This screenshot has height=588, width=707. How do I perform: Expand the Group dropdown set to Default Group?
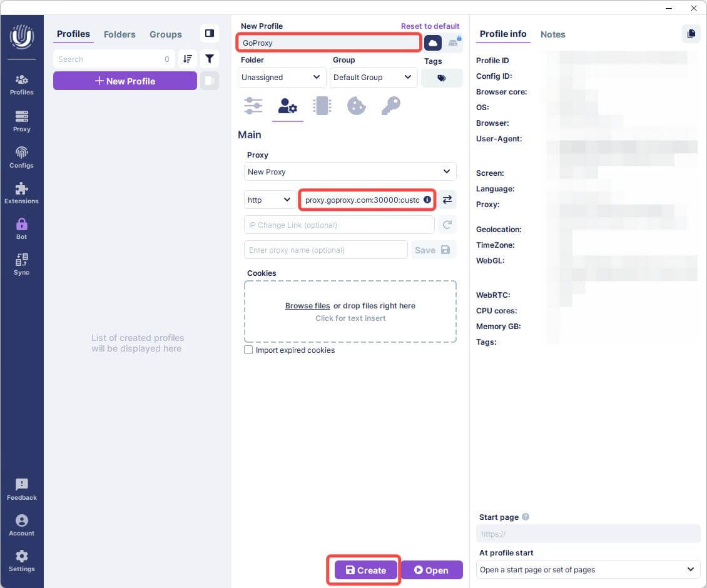click(x=373, y=77)
